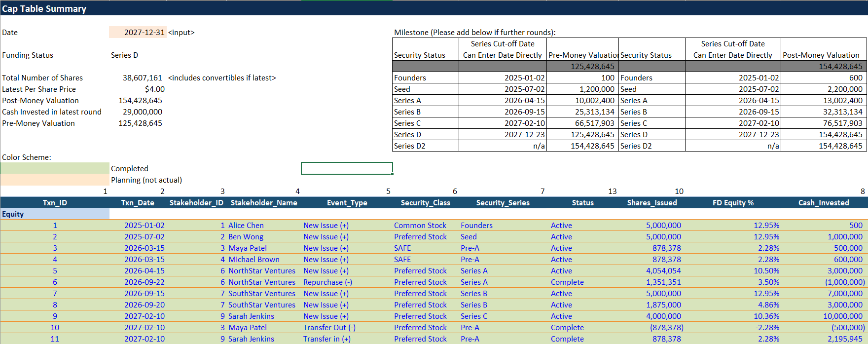Click the Series D2 pre-money security status cell

click(x=425, y=146)
